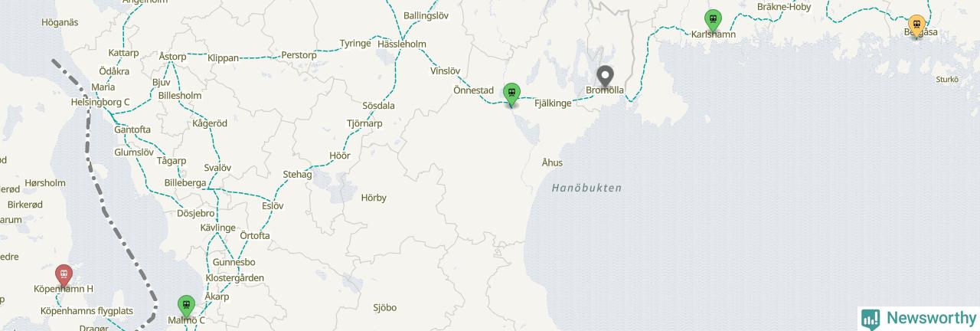The width and height of the screenshot is (980, 331).
Task: Click the green train marker at Malmö C
Action: [185, 306]
